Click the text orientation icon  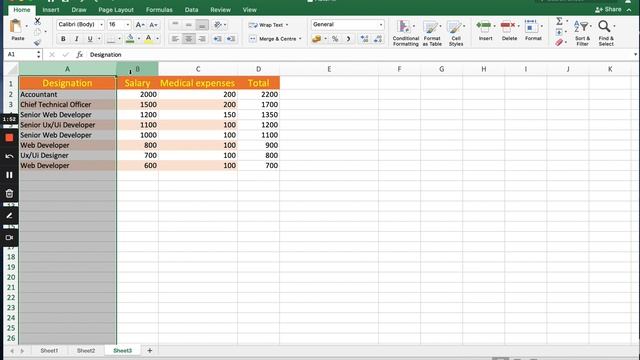click(x=218, y=25)
